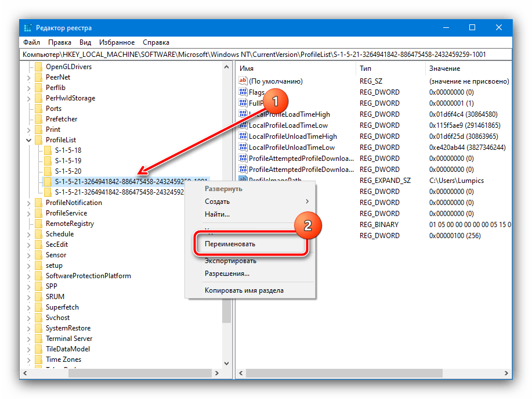Click the SoftwareProtectionPlatform folder icon
This screenshot has height=399, width=532.
(x=39, y=276)
